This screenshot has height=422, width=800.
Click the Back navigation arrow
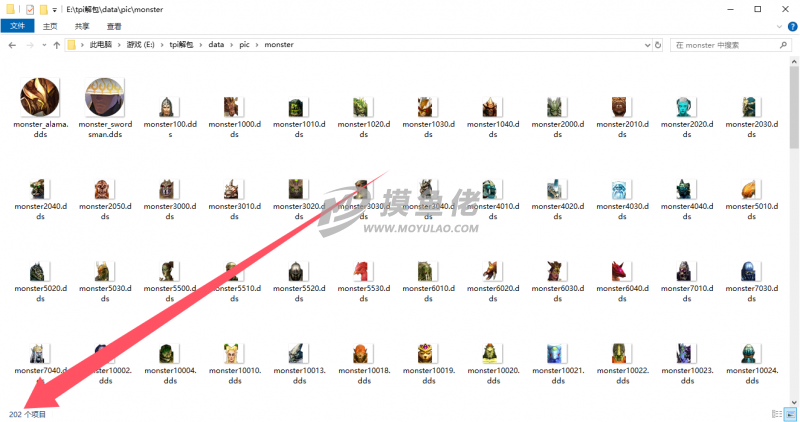tap(12, 45)
